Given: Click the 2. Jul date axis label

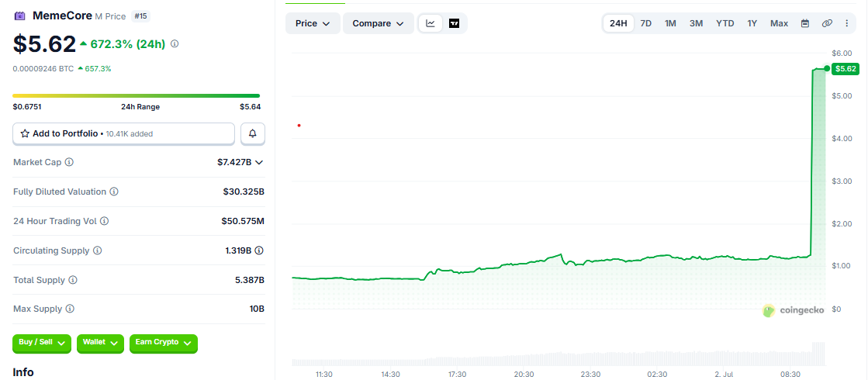Looking at the screenshot, I should point(724,375).
